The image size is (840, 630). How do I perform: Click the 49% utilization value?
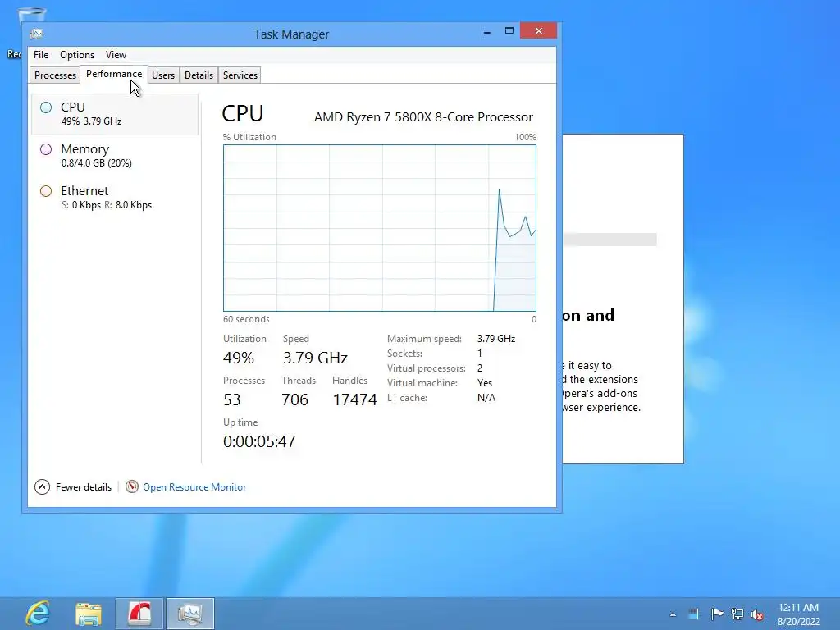239,358
